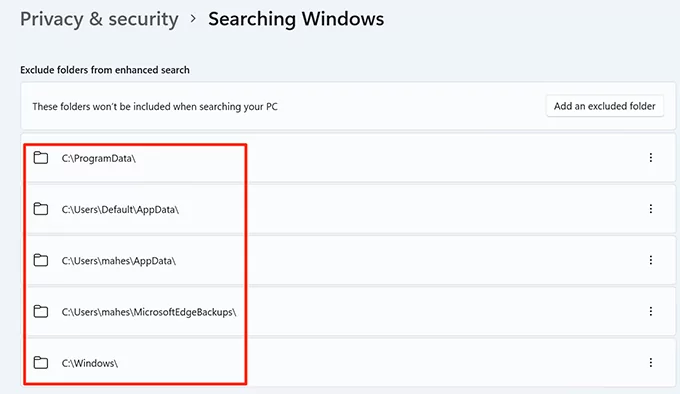The image size is (680, 394).
Task: Click the folder icon beside C:\ProgramData\
Action: pos(41,158)
